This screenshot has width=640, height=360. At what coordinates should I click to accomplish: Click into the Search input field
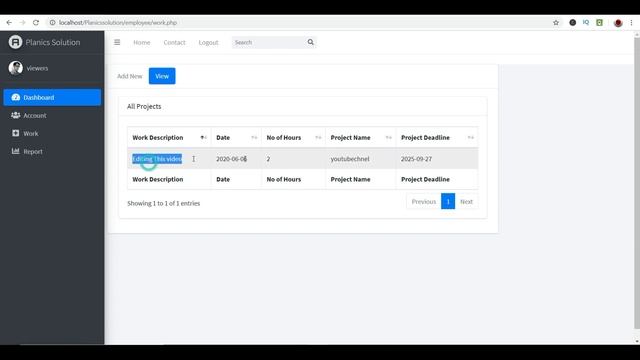[268, 42]
